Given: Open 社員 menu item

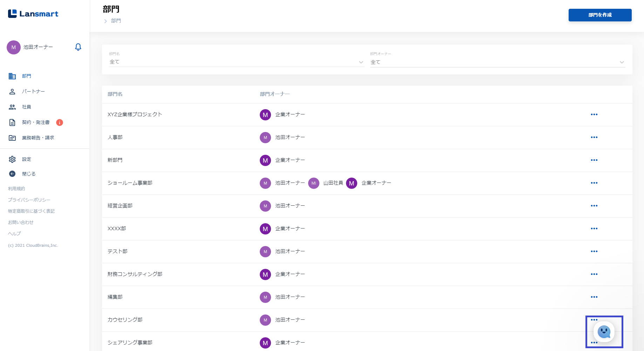Looking at the screenshot, I should point(27,107).
